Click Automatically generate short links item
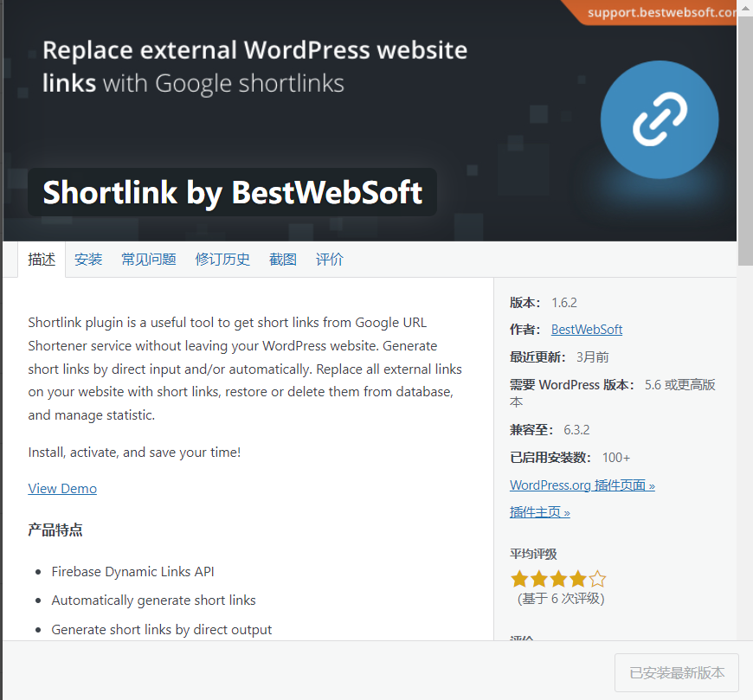 (154, 600)
